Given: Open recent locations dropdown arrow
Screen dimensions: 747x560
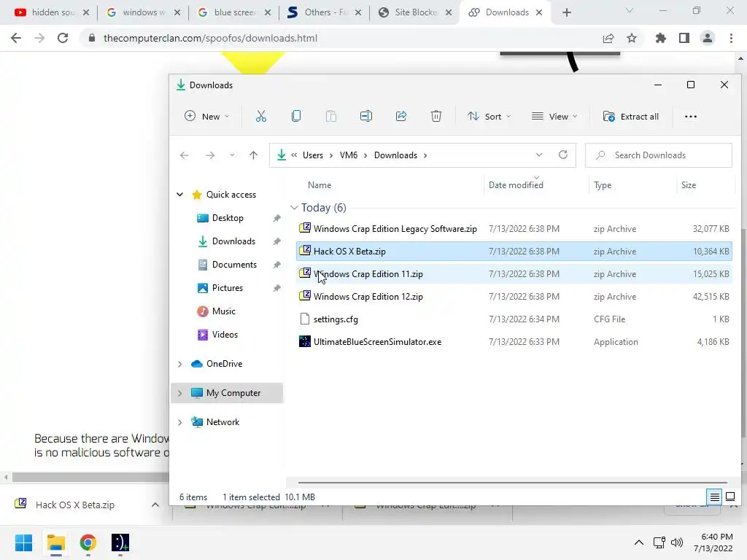Looking at the screenshot, I should coord(232,155).
